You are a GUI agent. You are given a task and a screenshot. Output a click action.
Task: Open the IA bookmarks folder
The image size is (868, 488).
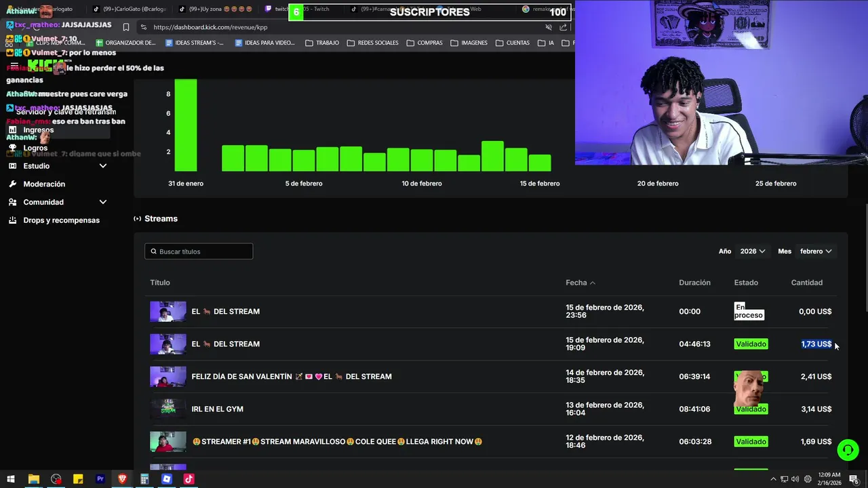[546, 43]
